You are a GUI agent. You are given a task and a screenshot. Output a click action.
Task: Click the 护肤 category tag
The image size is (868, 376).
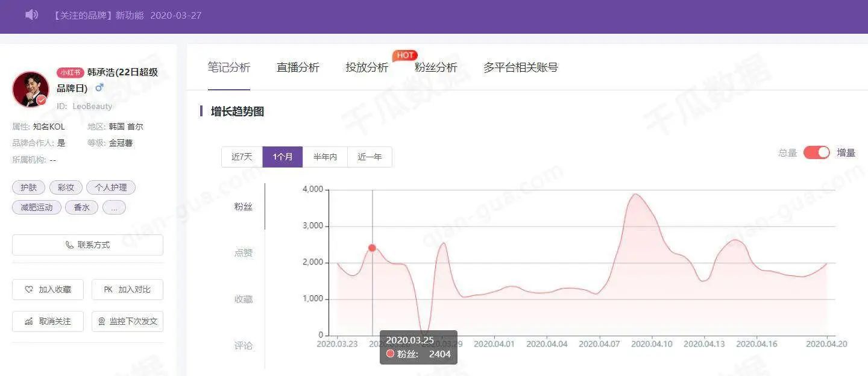point(28,187)
